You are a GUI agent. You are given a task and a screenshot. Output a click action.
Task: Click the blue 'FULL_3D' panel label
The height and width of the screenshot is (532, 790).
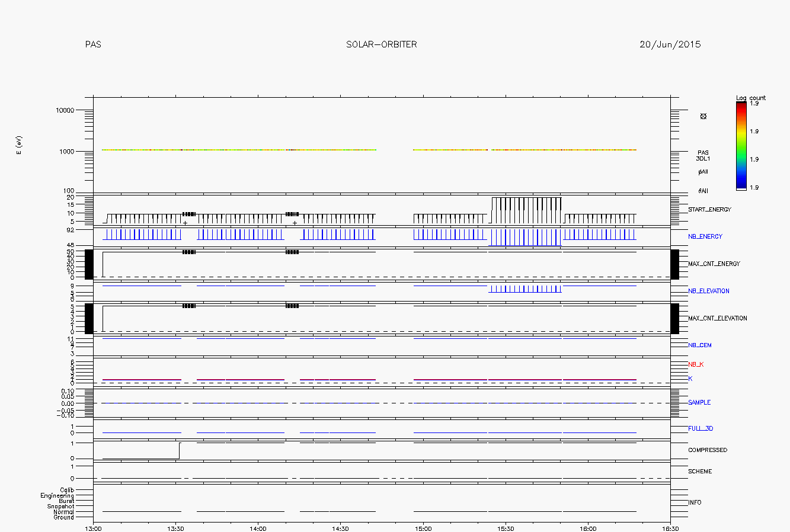pyautogui.click(x=701, y=428)
